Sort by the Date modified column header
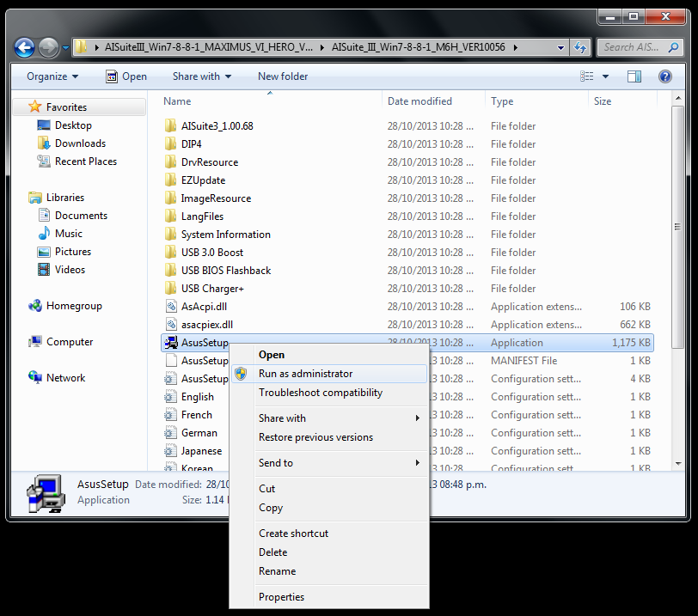The image size is (698, 616). (x=419, y=101)
